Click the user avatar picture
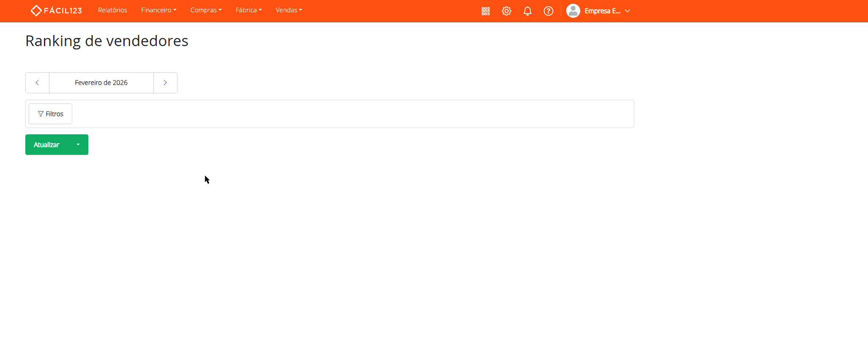This screenshot has height=348, width=868. click(573, 11)
